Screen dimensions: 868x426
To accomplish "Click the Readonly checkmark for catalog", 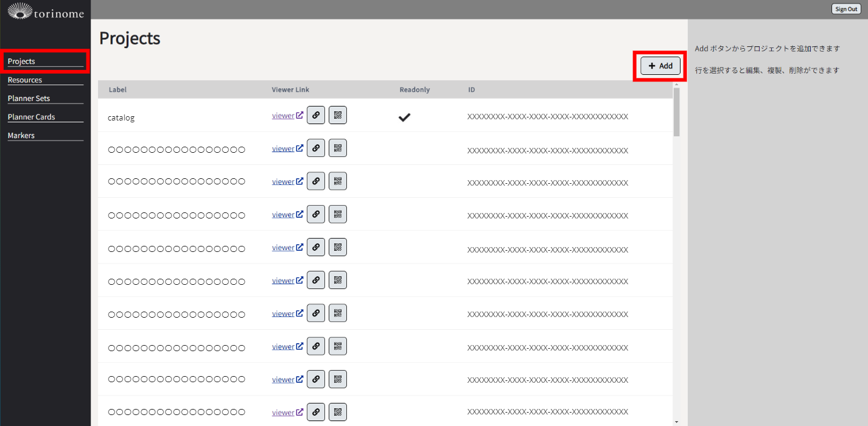I will [404, 117].
